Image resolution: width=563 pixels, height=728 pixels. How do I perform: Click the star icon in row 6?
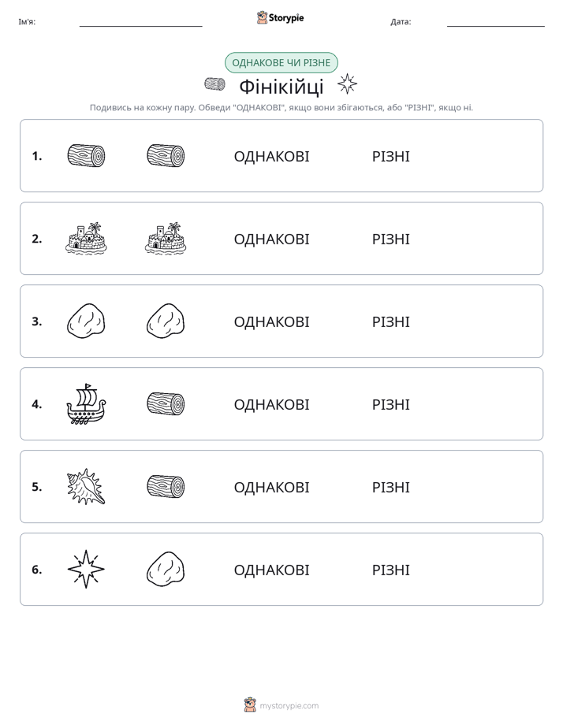coord(87,569)
